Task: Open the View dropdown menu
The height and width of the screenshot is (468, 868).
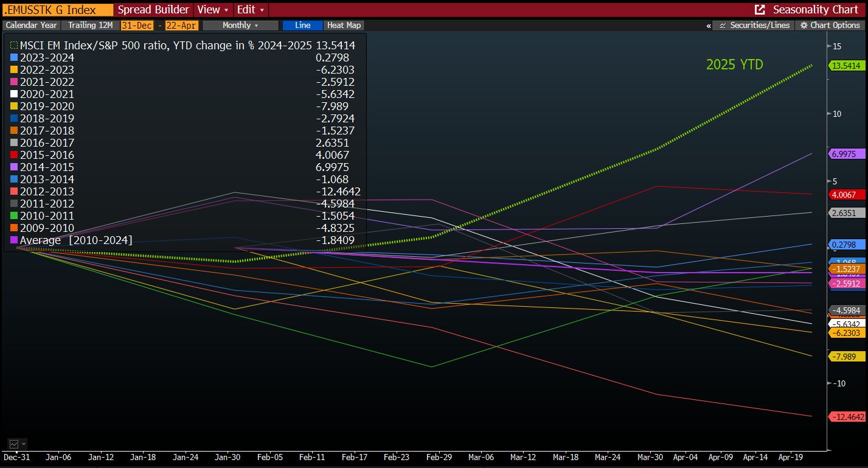Action: pos(214,10)
